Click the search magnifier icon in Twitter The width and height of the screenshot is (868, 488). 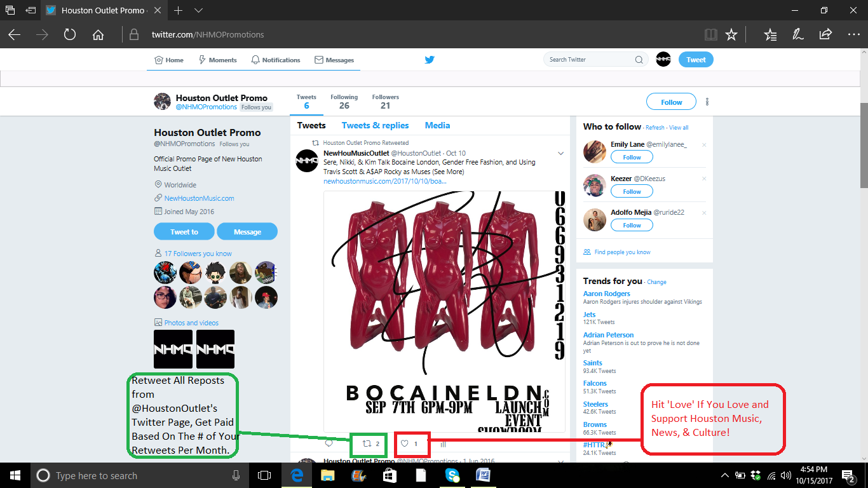pos(639,60)
